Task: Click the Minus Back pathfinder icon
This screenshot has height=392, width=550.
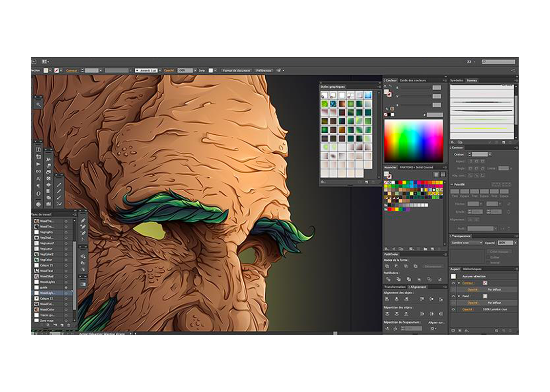Action: pos(440,279)
